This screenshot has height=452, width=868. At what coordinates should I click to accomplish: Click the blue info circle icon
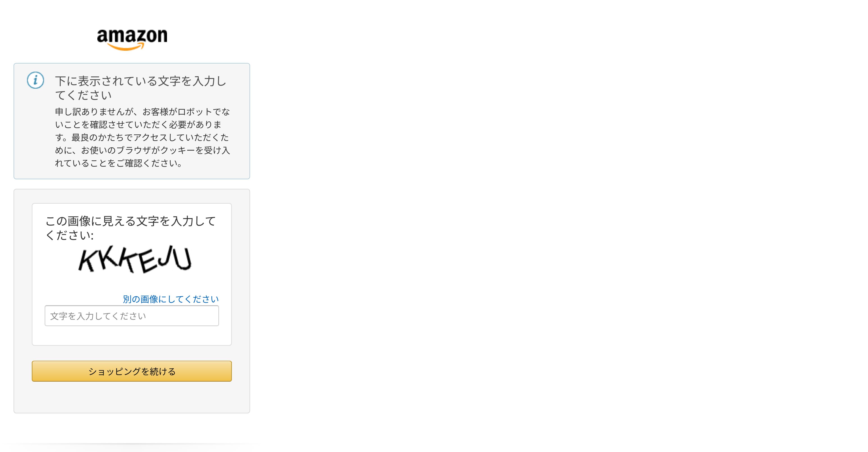(35, 80)
